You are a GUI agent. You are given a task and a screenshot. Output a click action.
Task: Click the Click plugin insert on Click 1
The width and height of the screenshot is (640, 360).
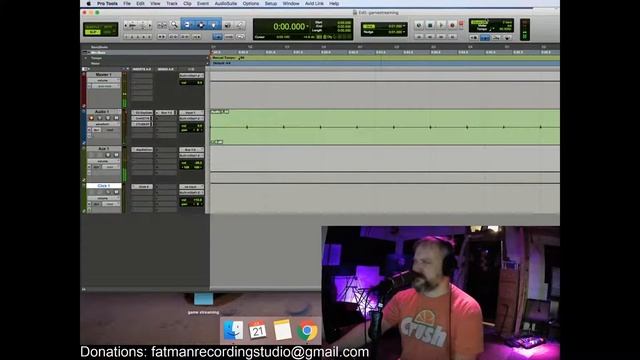(142, 187)
